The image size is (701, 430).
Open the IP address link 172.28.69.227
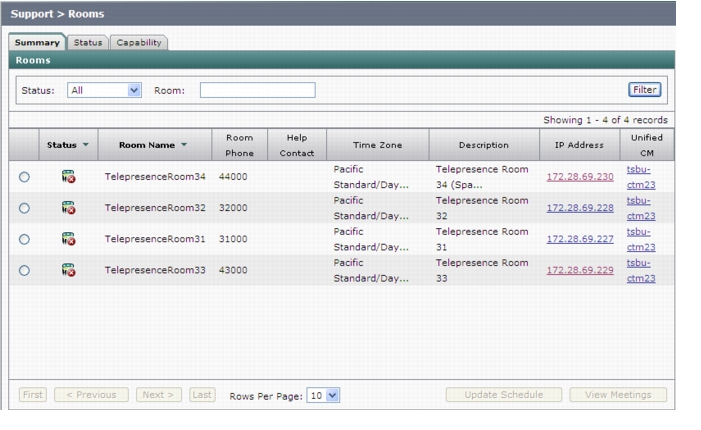coord(580,239)
